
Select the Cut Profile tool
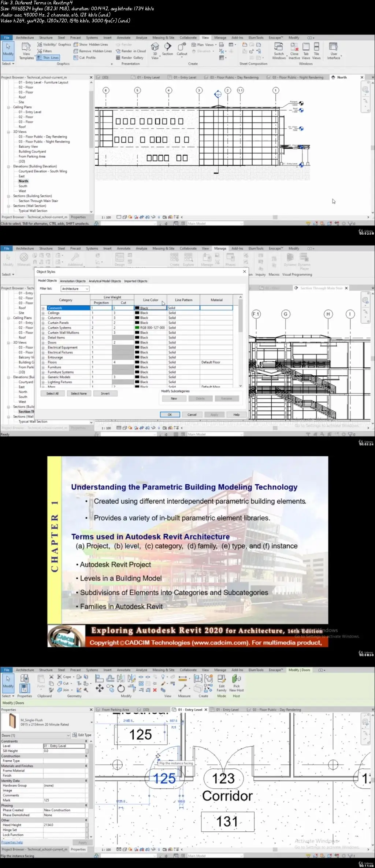click(85, 58)
